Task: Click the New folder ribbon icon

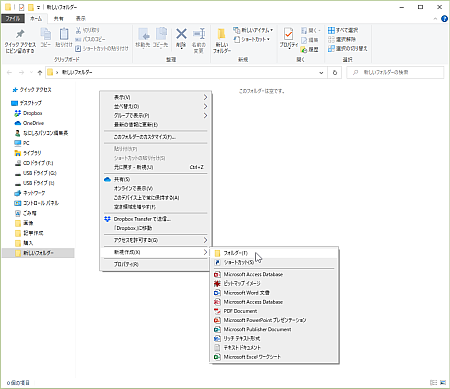Action: pos(221,34)
